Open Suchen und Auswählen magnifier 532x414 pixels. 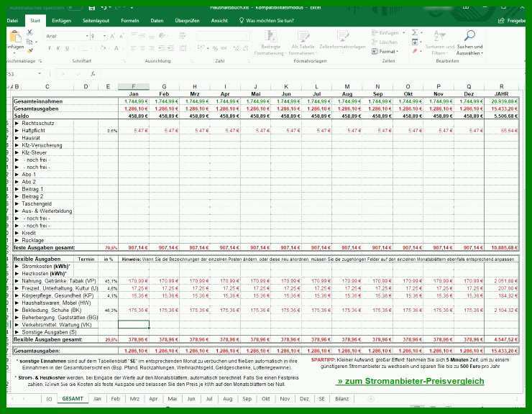(470, 43)
